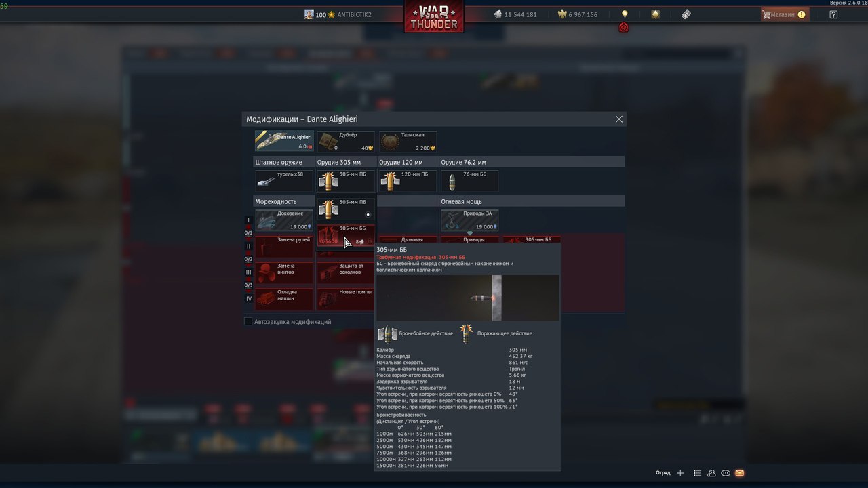This screenshot has height=488, width=868.
Task: Enable Автозакупка модификаций checkbox
Action: [x=248, y=321]
